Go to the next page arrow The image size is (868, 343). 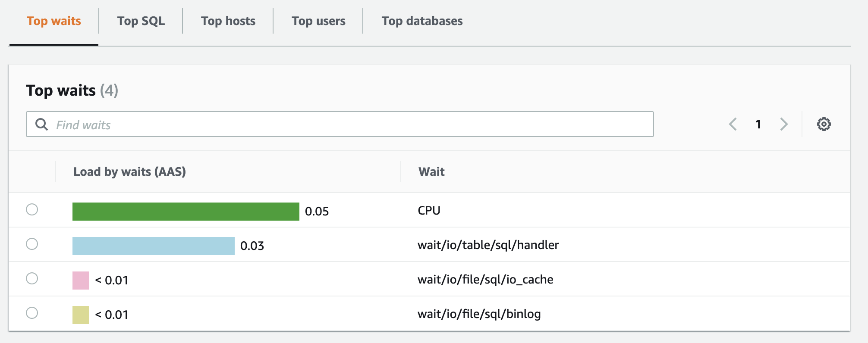pos(784,124)
